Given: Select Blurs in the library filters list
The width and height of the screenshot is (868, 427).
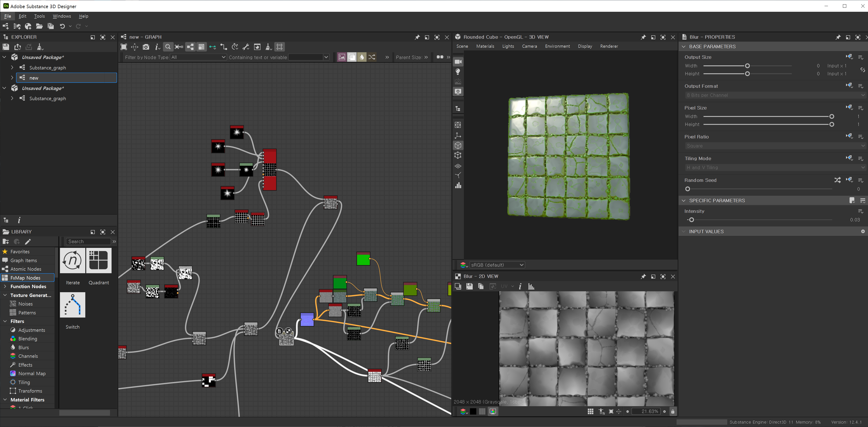Looking at the screenshot, I should click(x=24, y=347).
